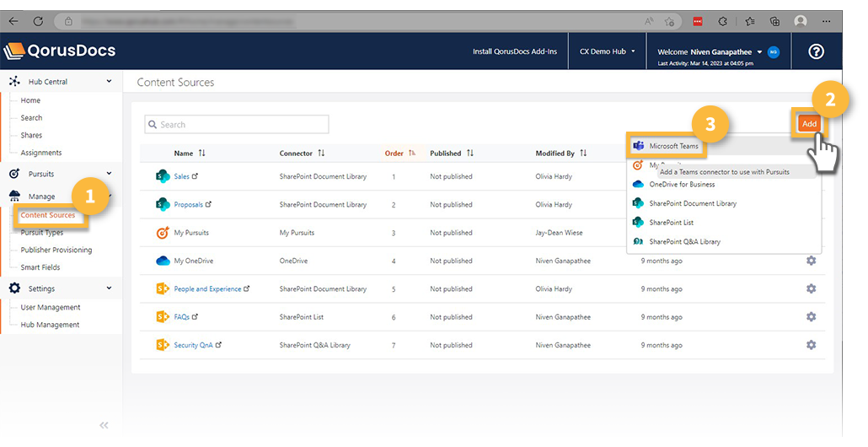Click the Settings gear icon in sidebar
The image size is (868, 447).
(x=14, y=288)
